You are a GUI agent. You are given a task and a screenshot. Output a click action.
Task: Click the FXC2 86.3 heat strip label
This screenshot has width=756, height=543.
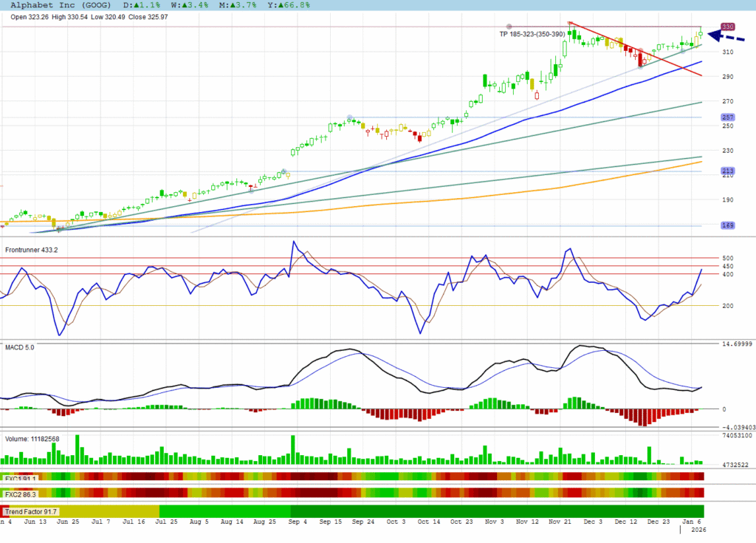pos(20,493)
